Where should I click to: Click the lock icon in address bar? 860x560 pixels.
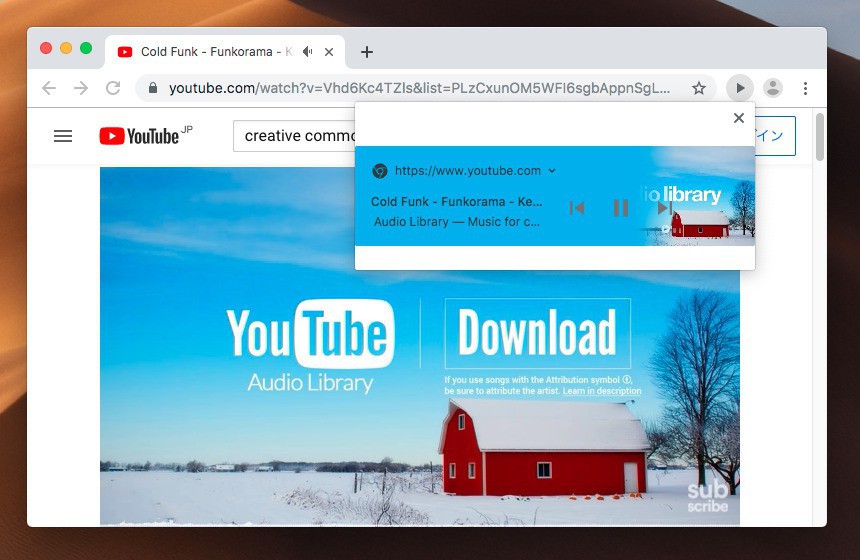point(153,88)
